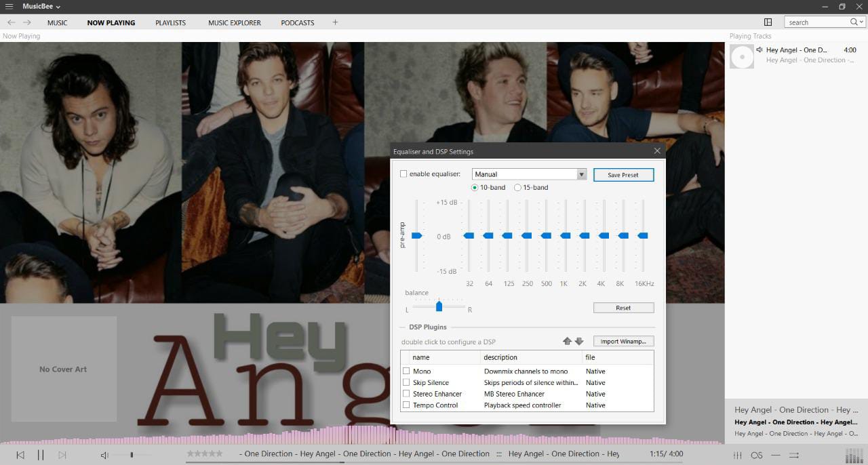
Task: Expand the MusicBee application menu
Action: coord(41,6)
